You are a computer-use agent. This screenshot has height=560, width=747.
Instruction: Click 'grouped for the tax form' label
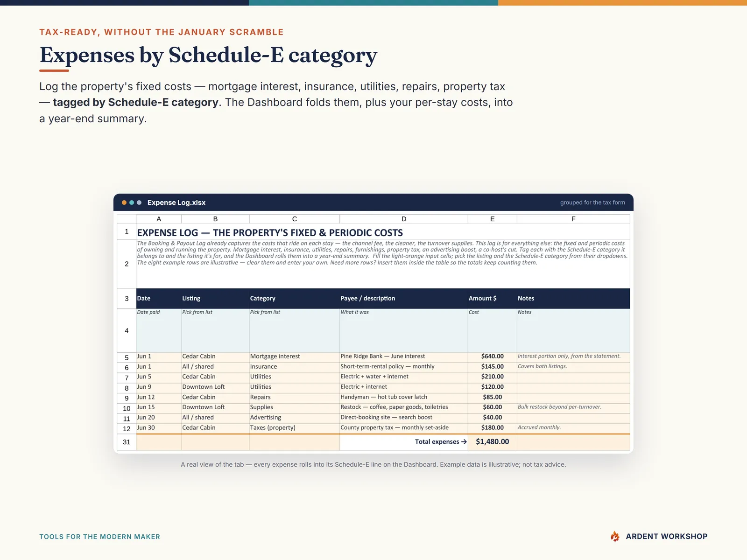(x=592, y=203)
